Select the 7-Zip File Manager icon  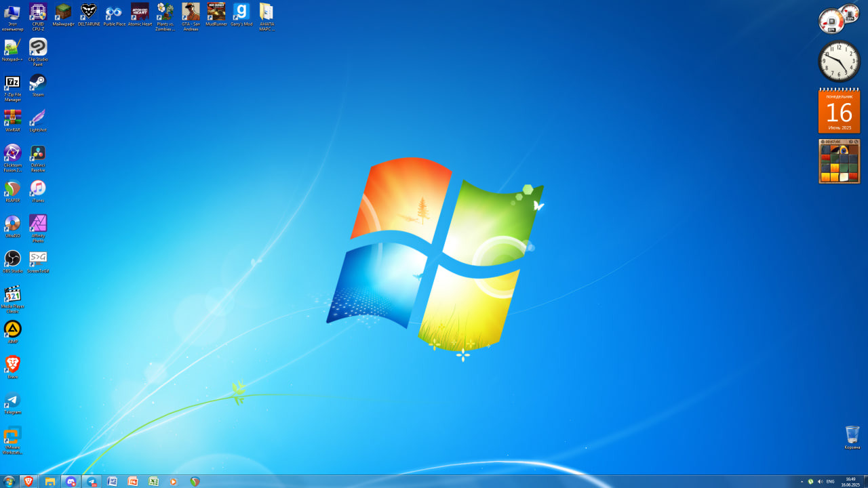(12, 87)
